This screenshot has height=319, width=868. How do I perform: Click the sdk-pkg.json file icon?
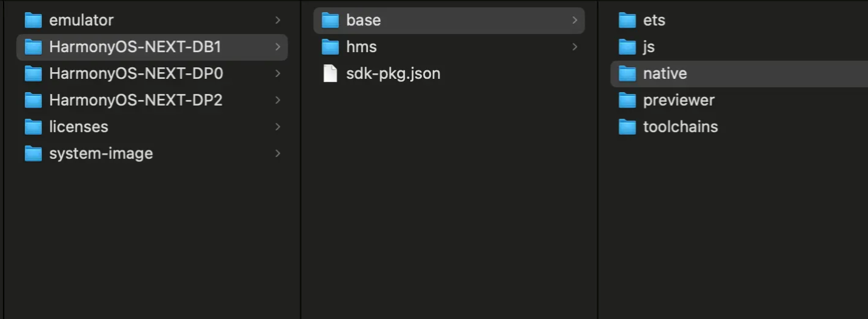330,74
